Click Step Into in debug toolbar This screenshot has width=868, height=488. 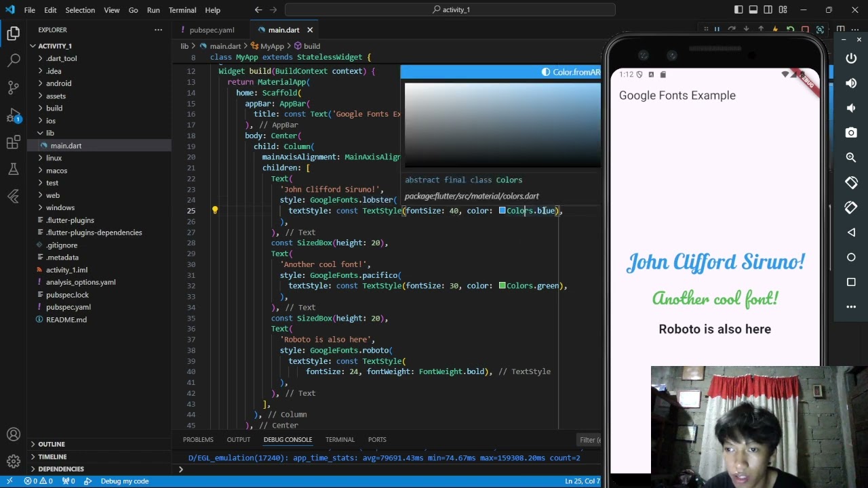pos(747,30)
